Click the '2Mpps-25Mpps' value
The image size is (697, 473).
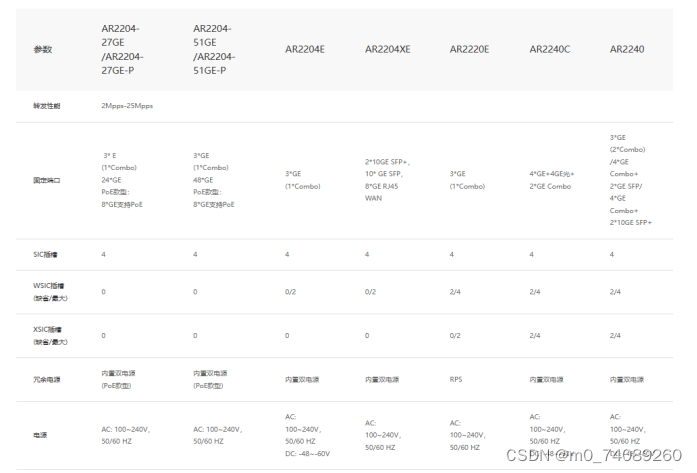coord(127,106)
